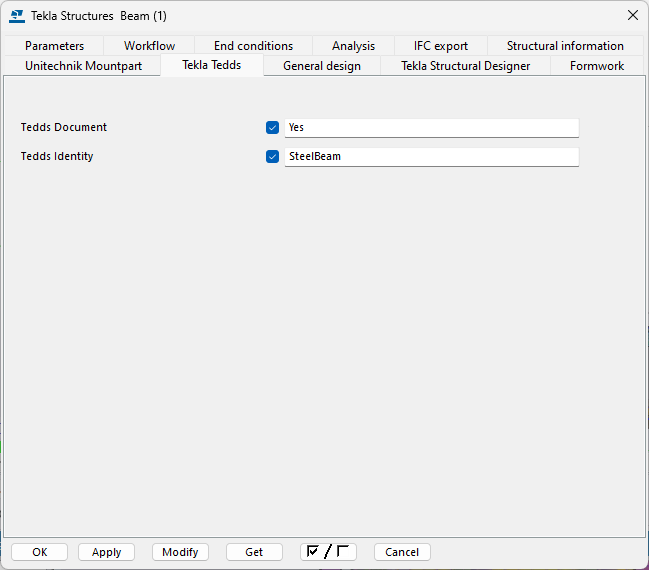Click the Modify button
This screenshot has height=570, width=649.
click(x=180, y=552)
